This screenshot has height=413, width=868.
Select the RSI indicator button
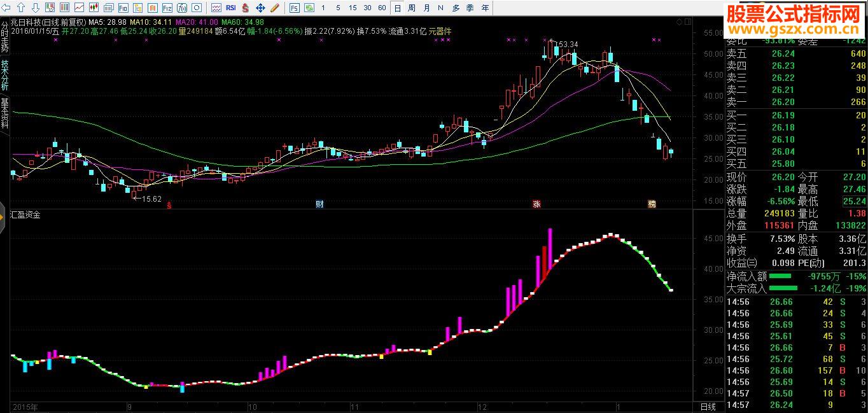(x=231, y=8)
